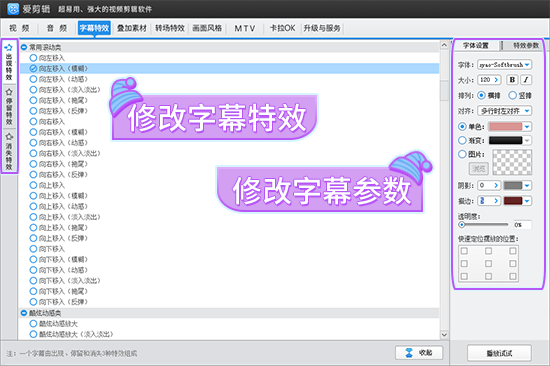
Task: Choose the 向右移入（模糊） effect
Action: point(59,132)
